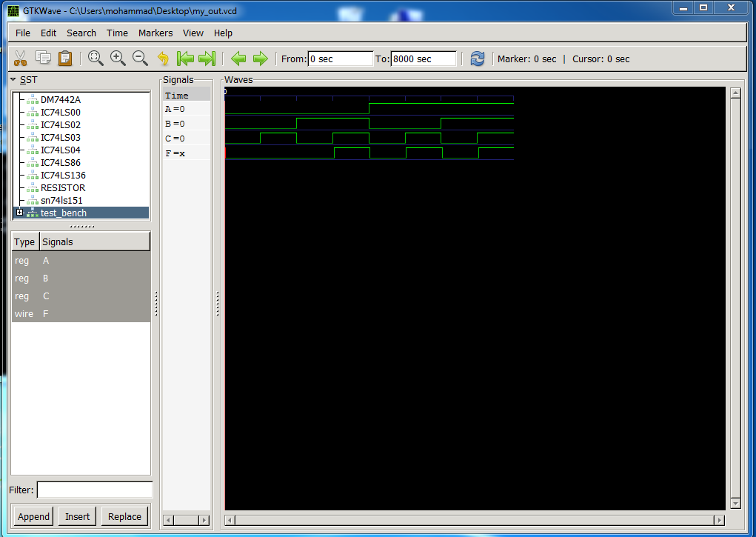Image resolution: width=756 pixels, height=537 pixels.
Task: Click the Filter text field
Action: pos(95,490)
